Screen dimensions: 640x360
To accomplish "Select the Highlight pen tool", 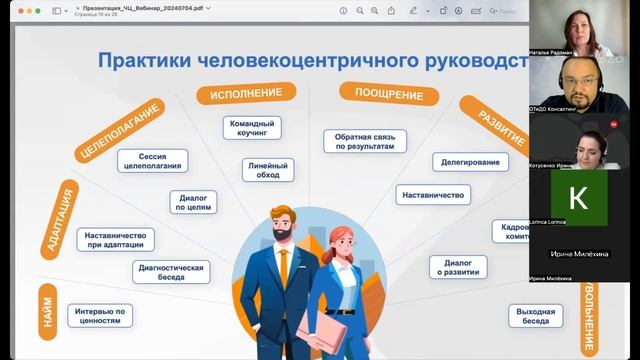I will coord(413,11).
